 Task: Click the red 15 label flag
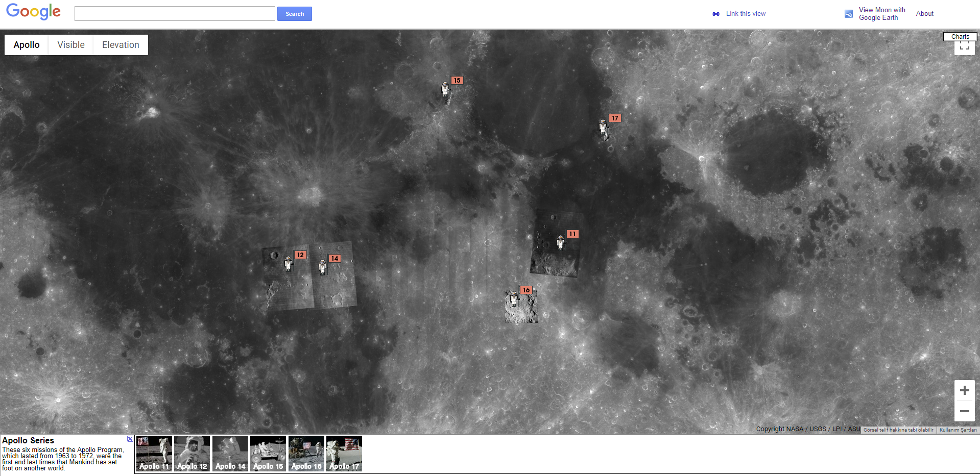(457, 80)
